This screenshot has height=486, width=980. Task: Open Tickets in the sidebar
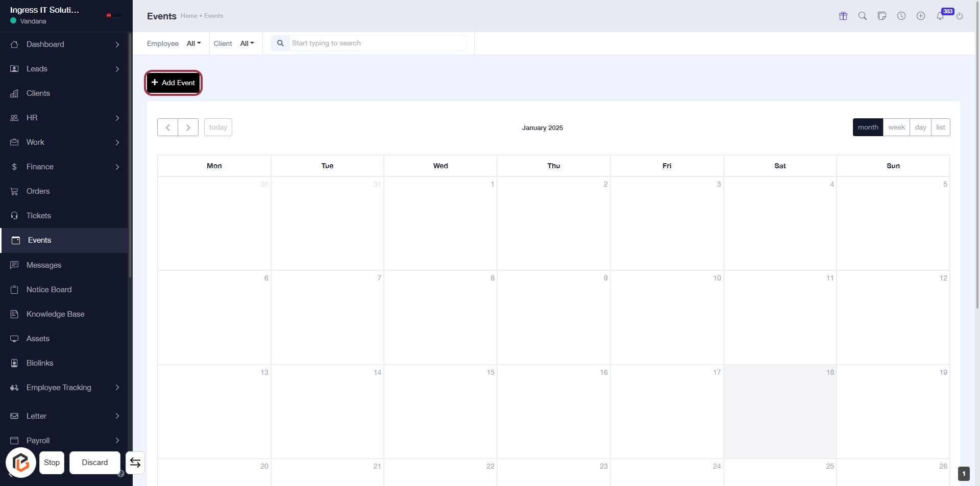pos(39,216)
